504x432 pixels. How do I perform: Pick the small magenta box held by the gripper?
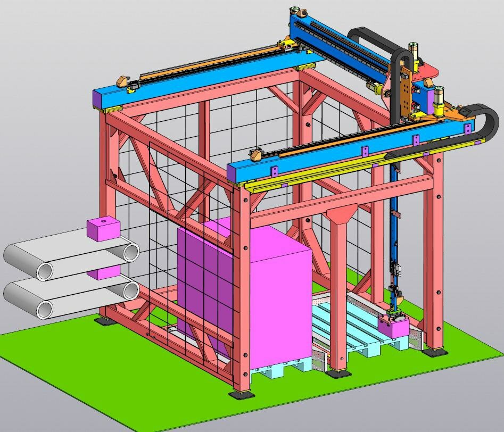pos(393,326)
